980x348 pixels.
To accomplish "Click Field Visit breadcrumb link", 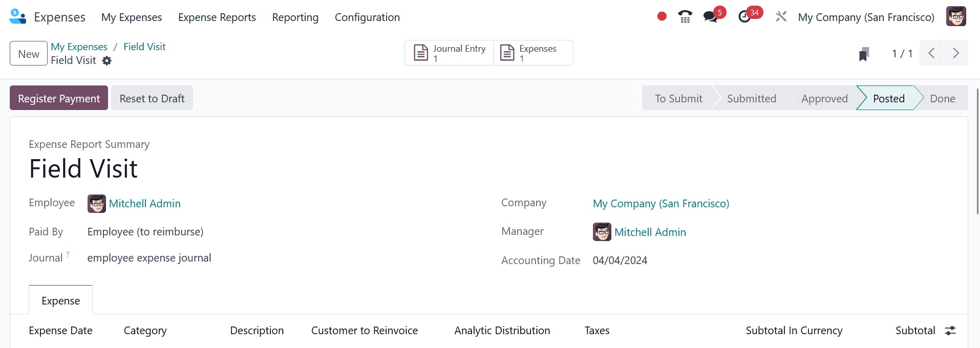I will [144, 47].
